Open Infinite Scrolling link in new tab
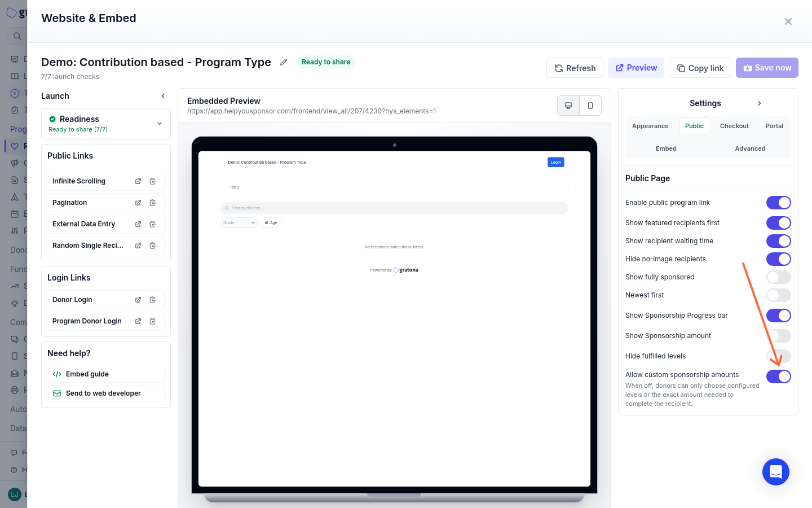This screenshot has height=508, width=812. pyautogui.click(x=138, y=181)
